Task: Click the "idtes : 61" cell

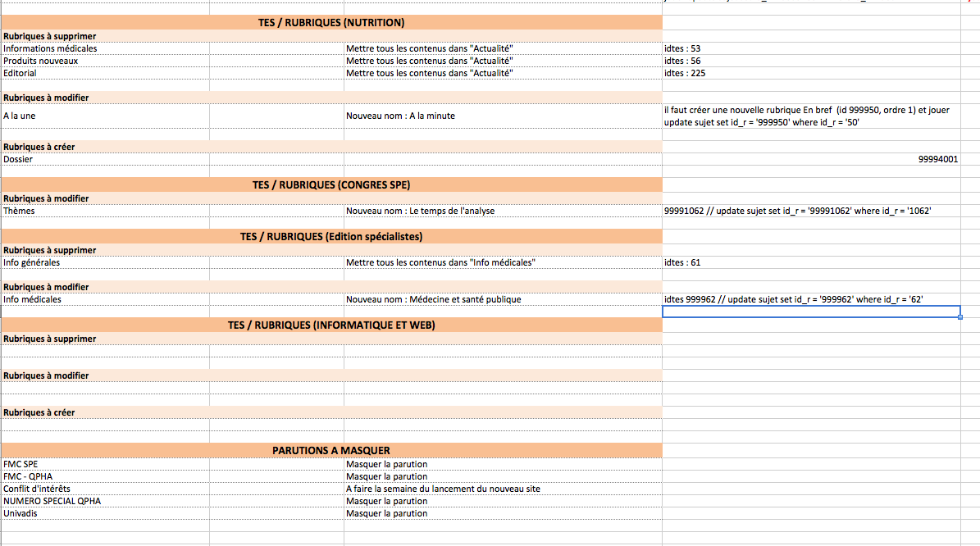Action: coord(682,262)
